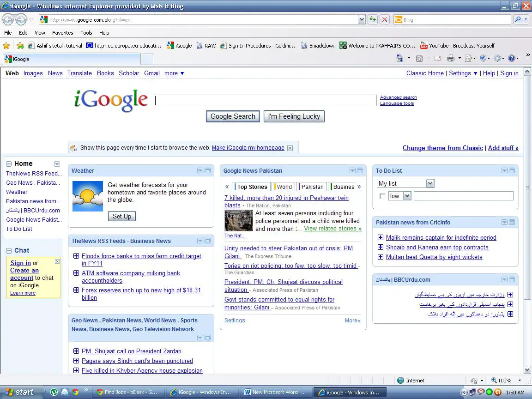532x399 pixels.
Task: Expand the Malik remains captain item
Action: click(381, 237)
